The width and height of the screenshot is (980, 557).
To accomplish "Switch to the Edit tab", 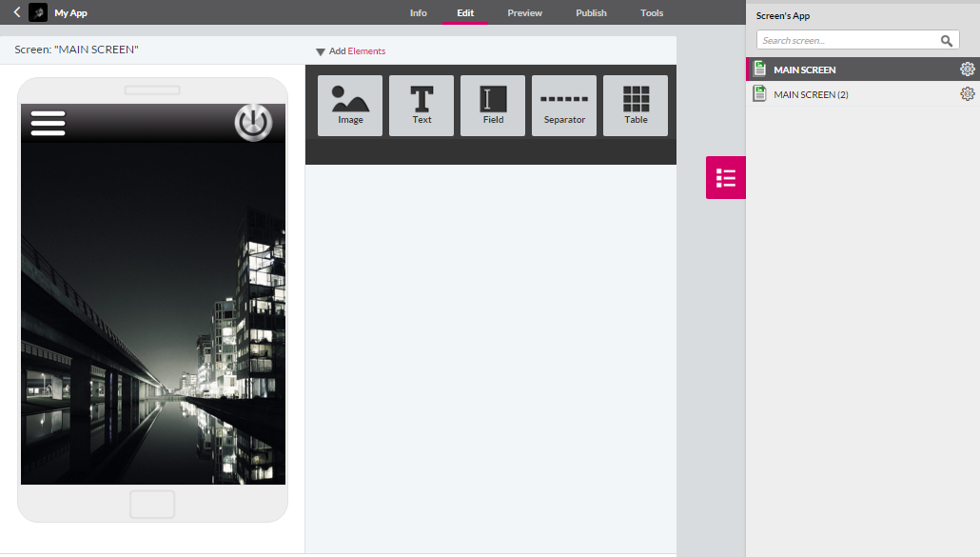I will pos(465,12).
